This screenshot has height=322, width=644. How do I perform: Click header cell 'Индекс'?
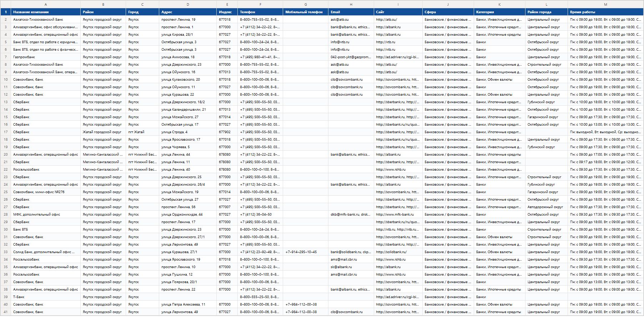pos(227,12)
